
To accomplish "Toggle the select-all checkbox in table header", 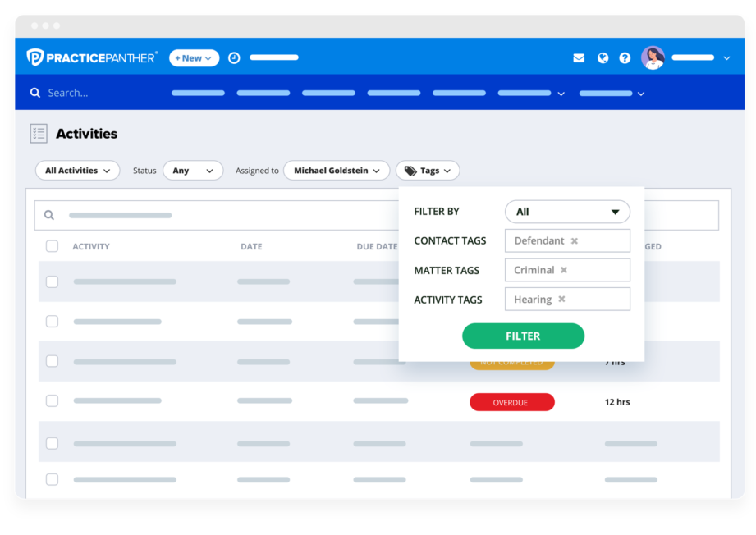I will pos(53,246).
